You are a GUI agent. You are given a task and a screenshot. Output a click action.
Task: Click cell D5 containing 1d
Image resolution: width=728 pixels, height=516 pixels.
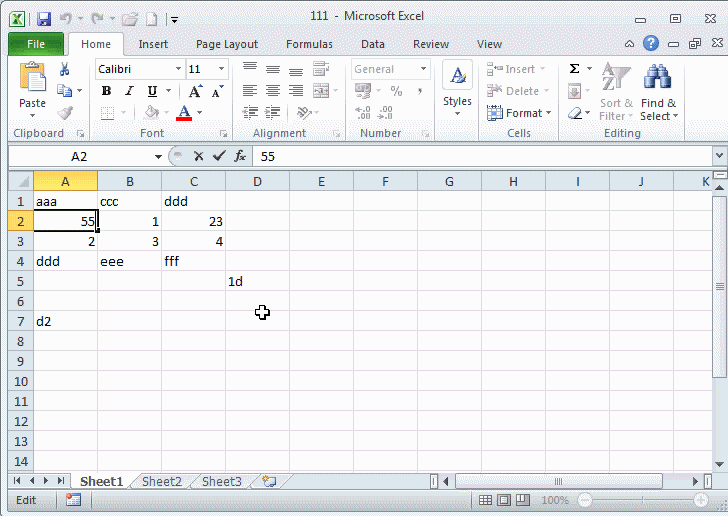(x=257, y=281)
